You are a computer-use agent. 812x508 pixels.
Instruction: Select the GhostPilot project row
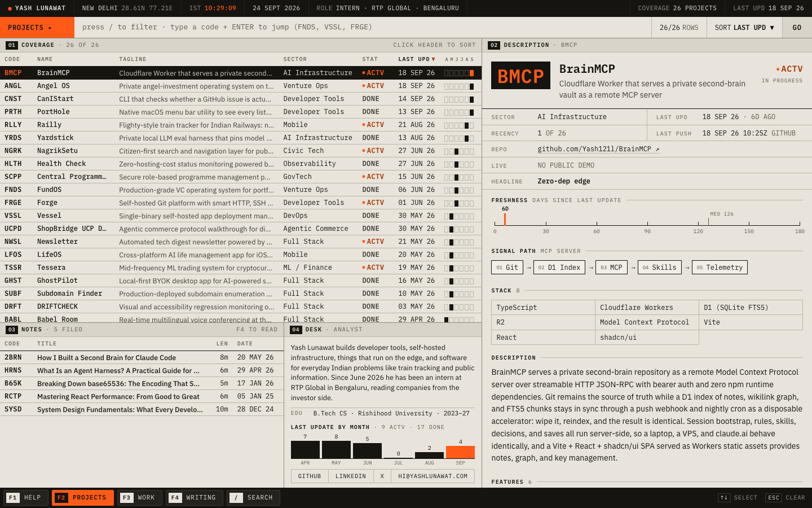pyautogui.click(x=241, y=281)
